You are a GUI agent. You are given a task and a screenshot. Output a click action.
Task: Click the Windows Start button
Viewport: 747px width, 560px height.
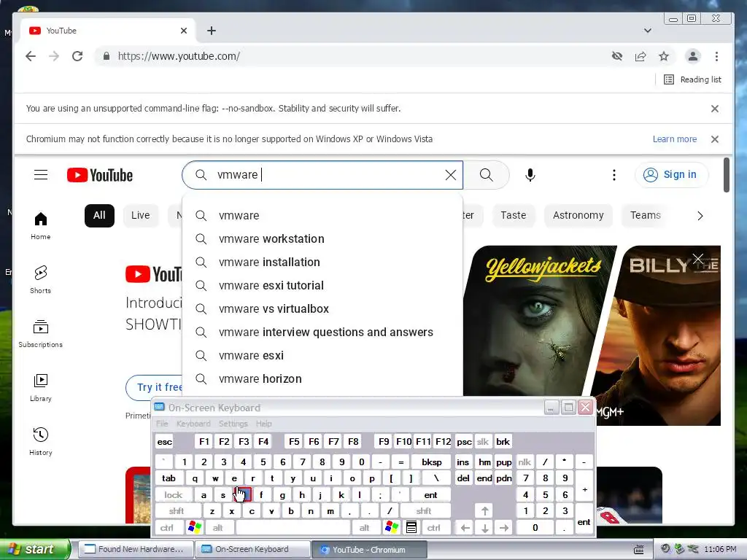point(34,549)
